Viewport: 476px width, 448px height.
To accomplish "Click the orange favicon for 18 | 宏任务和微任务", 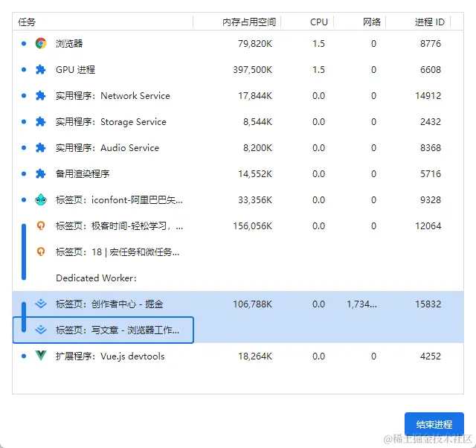I will [x=41, y=252].
